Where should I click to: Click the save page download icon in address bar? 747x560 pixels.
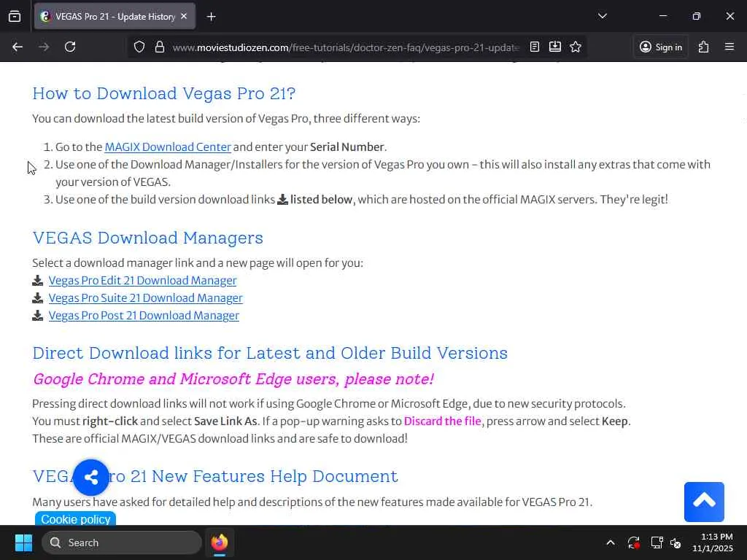click(555, 47)
